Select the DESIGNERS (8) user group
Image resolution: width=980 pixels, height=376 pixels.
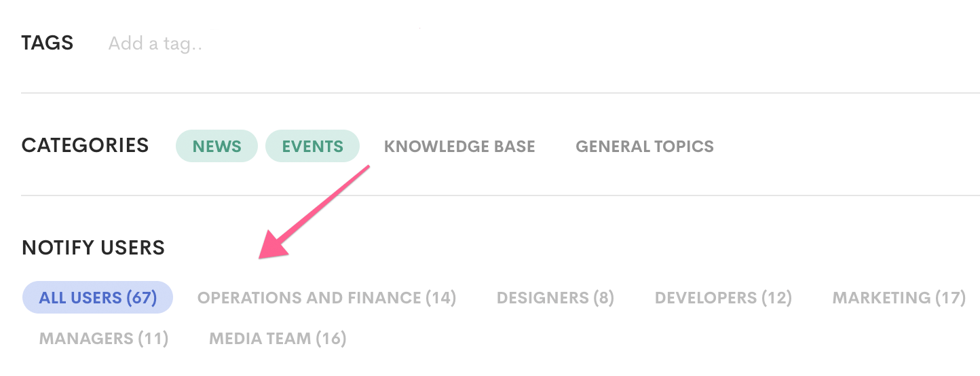tap(555, 297)
